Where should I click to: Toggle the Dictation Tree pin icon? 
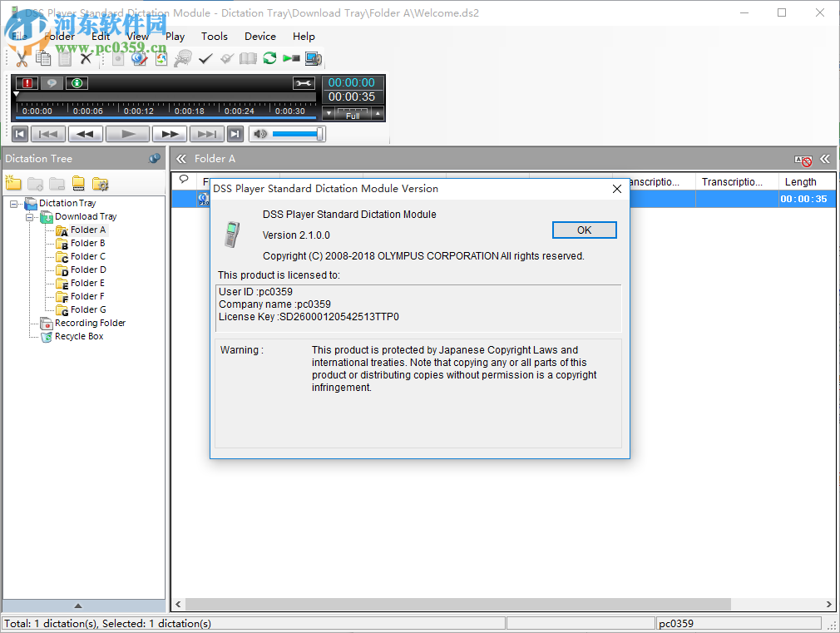click(155, 159)
